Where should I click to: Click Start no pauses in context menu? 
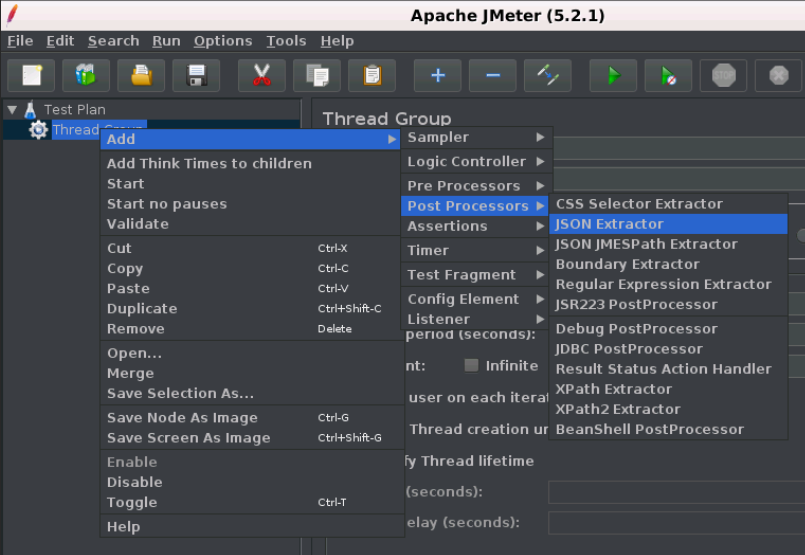[x=252, y=204]
